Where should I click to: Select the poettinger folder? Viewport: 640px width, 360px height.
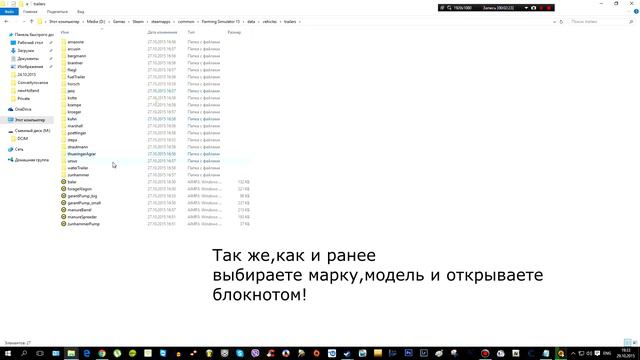click(x=77, y=133)
